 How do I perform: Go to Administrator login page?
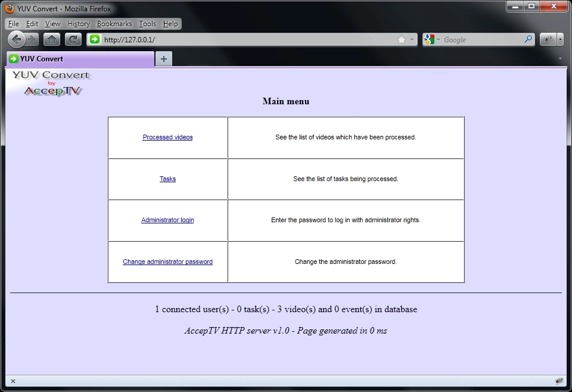[167, 220]
